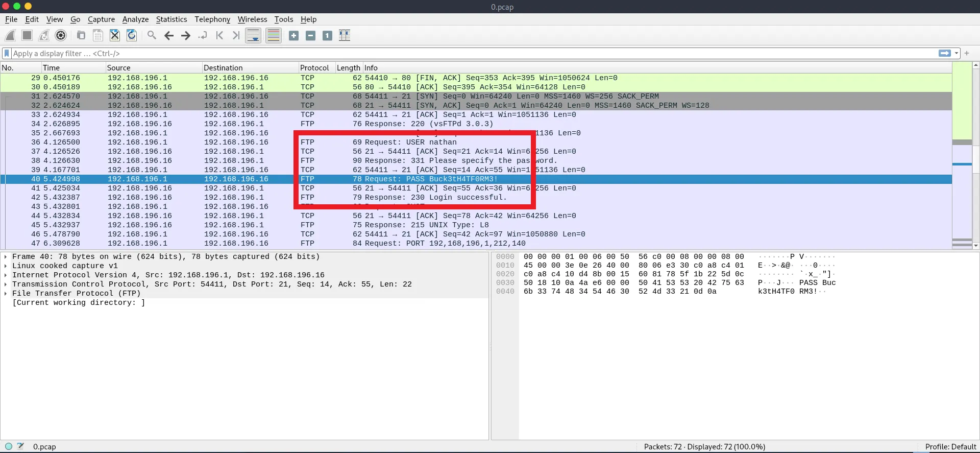Screen dimensions: 980x453
Task: Open the Tools menu
Action: (x=284, y=19)
